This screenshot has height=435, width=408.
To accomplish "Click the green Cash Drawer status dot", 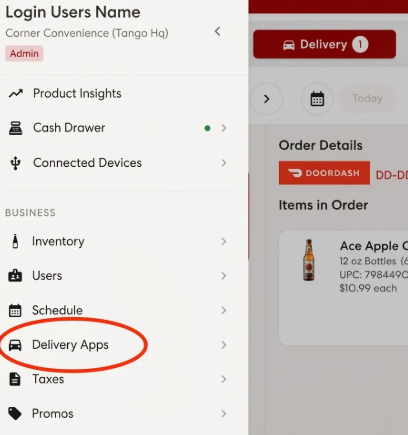I will 207,128.
